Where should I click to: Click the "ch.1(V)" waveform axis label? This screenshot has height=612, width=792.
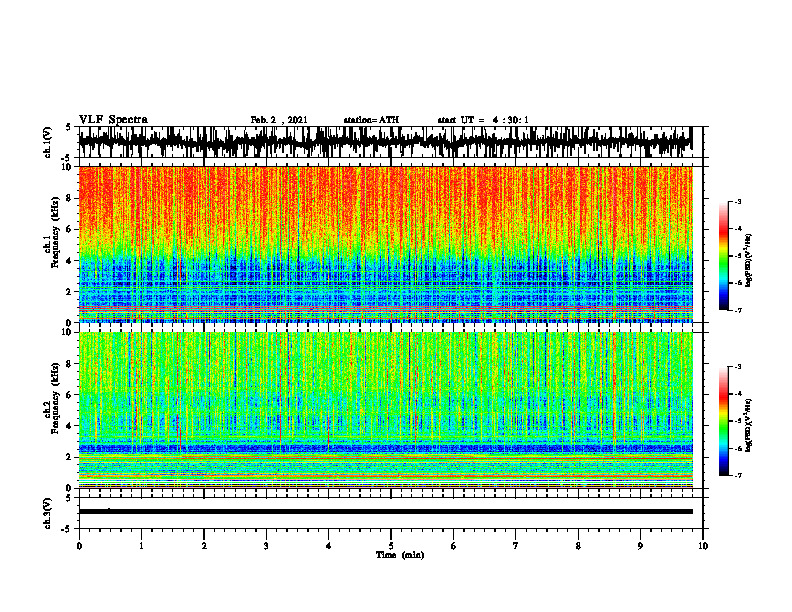48,142
